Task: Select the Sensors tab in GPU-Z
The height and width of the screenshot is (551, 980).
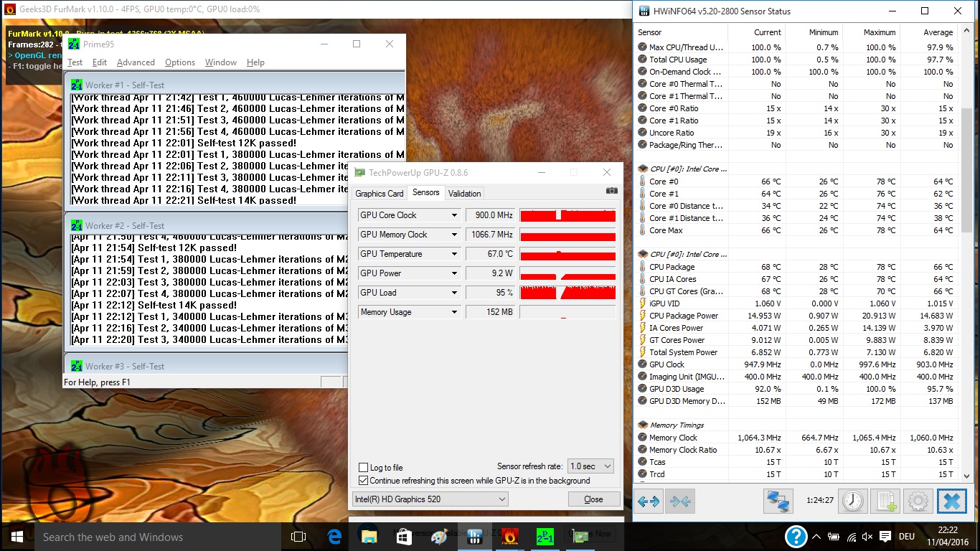Action: (426, 192)
